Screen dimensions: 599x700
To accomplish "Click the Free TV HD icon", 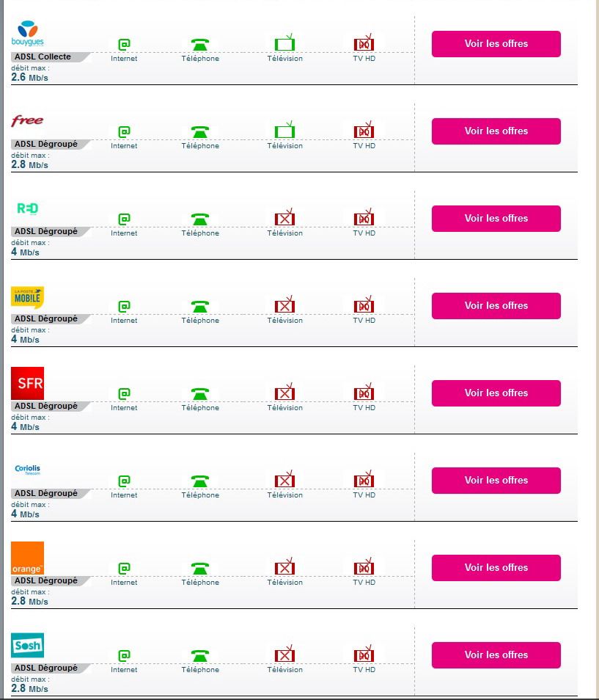I will click(364, 131).
